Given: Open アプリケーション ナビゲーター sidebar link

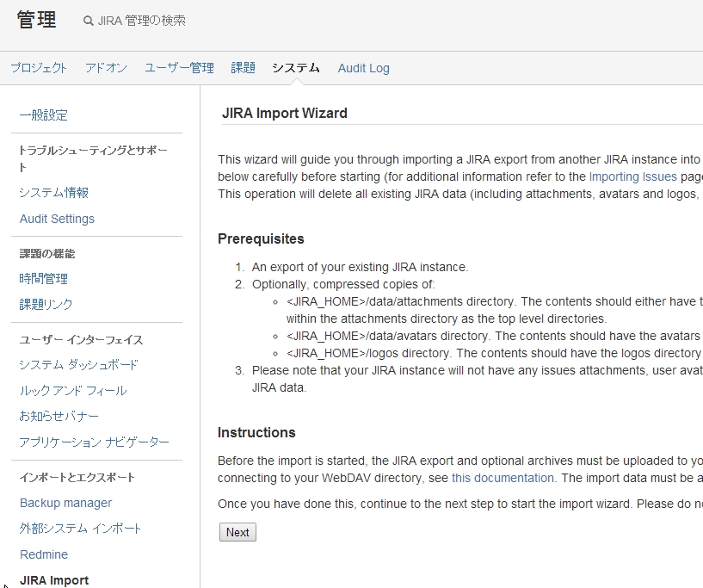Looking at the screenshot, I should point(94,443).
